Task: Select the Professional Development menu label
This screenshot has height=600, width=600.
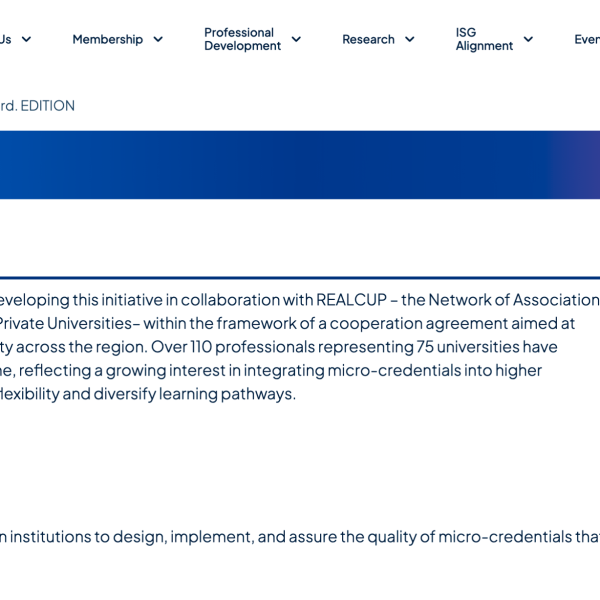Action: coord(242,39)
